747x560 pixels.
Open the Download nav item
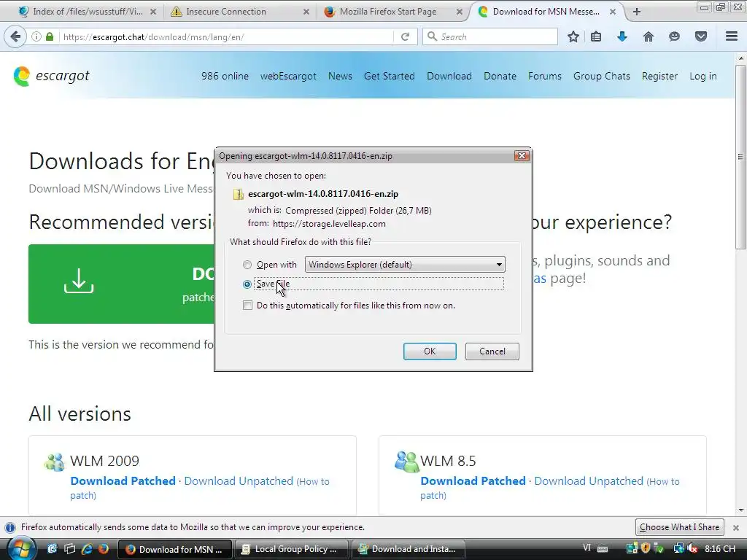click(x=449, y=76)
